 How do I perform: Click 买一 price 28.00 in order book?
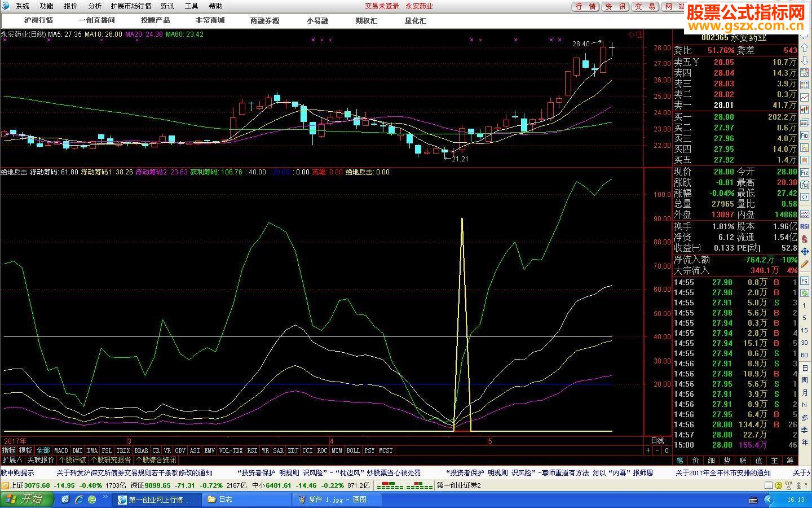point(724,117)
